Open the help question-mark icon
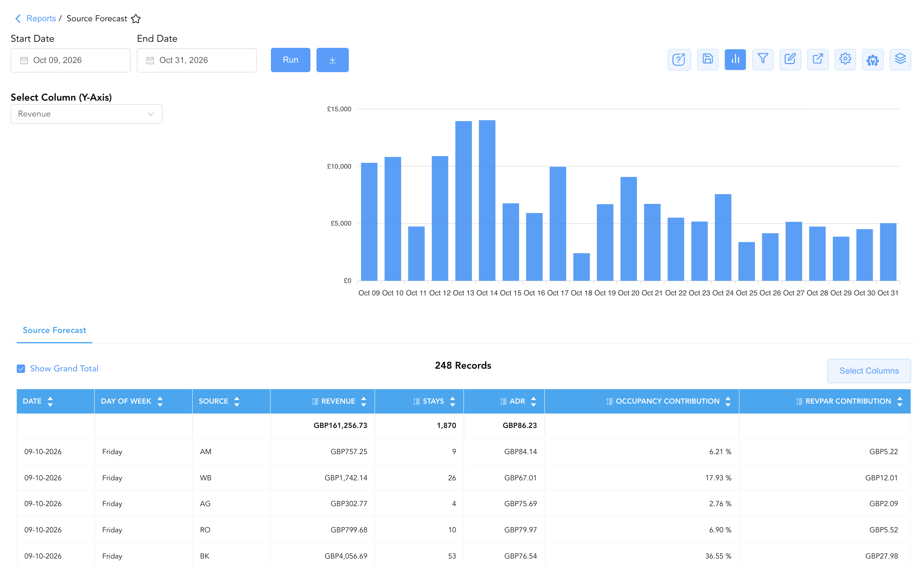Image resolution: width=924 pixels, height=565 pixels. pyautogui.click(x=679, y=60)
